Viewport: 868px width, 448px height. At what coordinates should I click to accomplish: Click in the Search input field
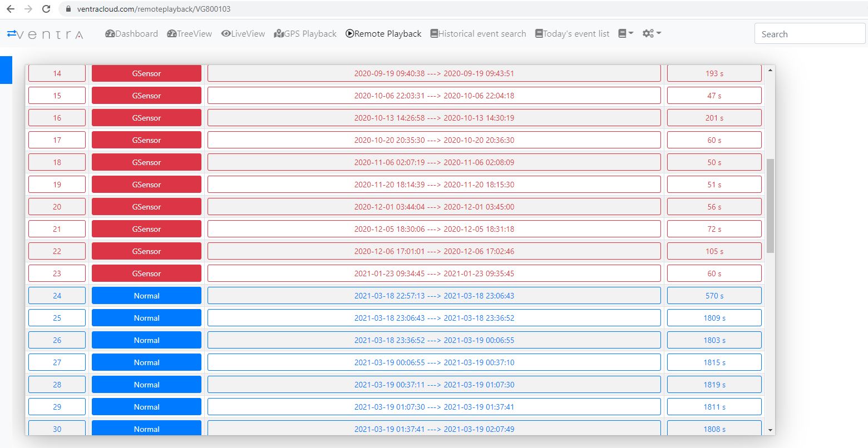click(x=809, y=34)
